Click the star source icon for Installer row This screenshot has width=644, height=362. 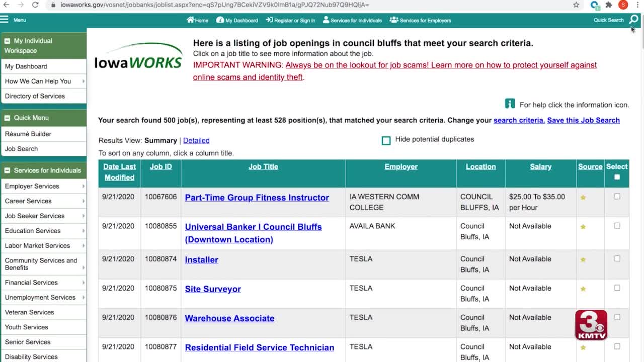click(583, 259)
